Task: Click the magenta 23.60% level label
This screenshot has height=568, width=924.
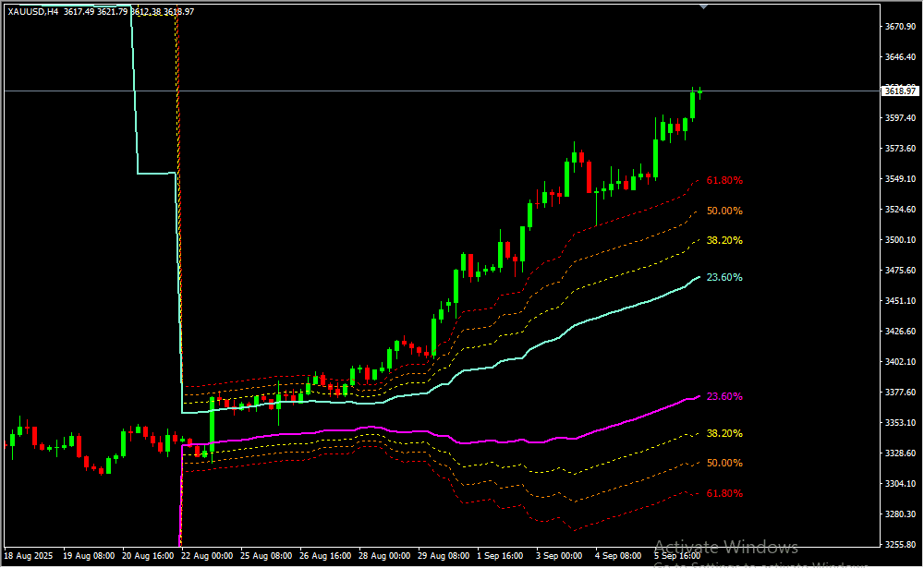Action: (723, 396)
